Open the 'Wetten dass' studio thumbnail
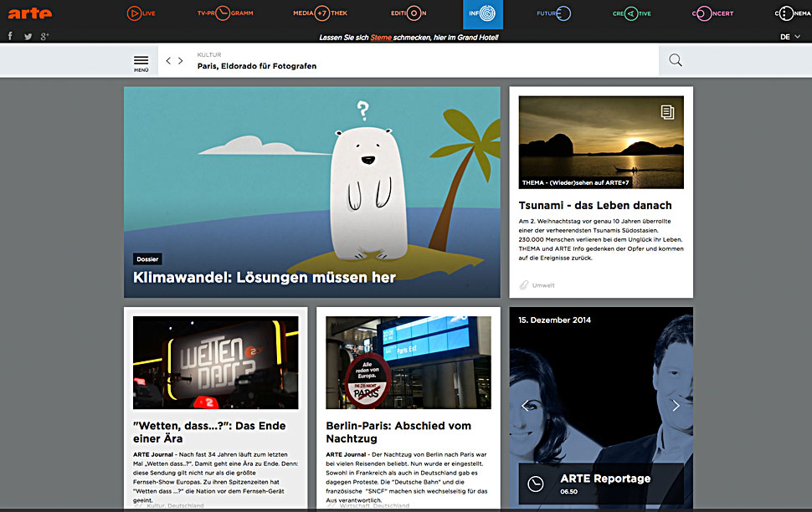The image size is (812, 512). 215,362
